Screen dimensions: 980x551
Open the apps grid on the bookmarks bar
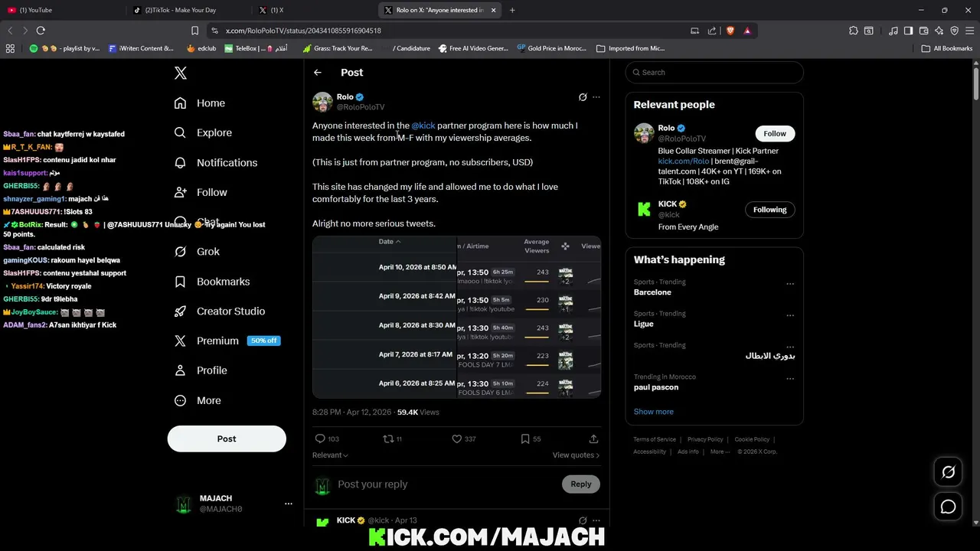click(x=10, y=48)
